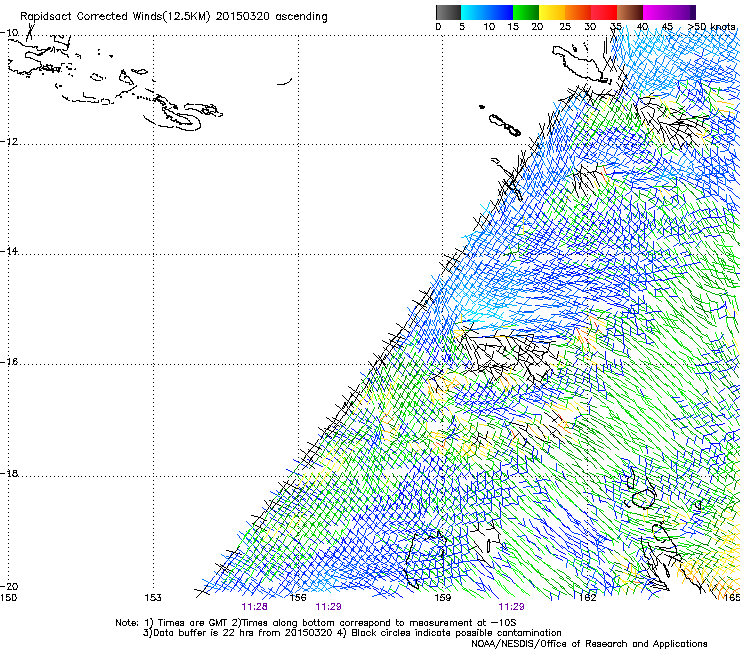The width and height of the screenshot is (740, 650).
Task: Select the red 30-35 knots legend segment
Action: (x=604, y=12)
